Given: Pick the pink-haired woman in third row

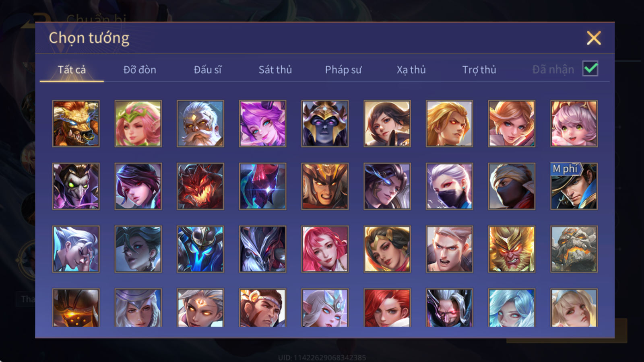Looking at the screenshot, I should coord(325,249).
